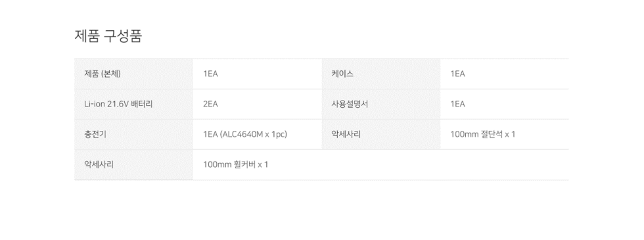
Task: Select the 케이스 label cell
Action: [x=381, y=74]
